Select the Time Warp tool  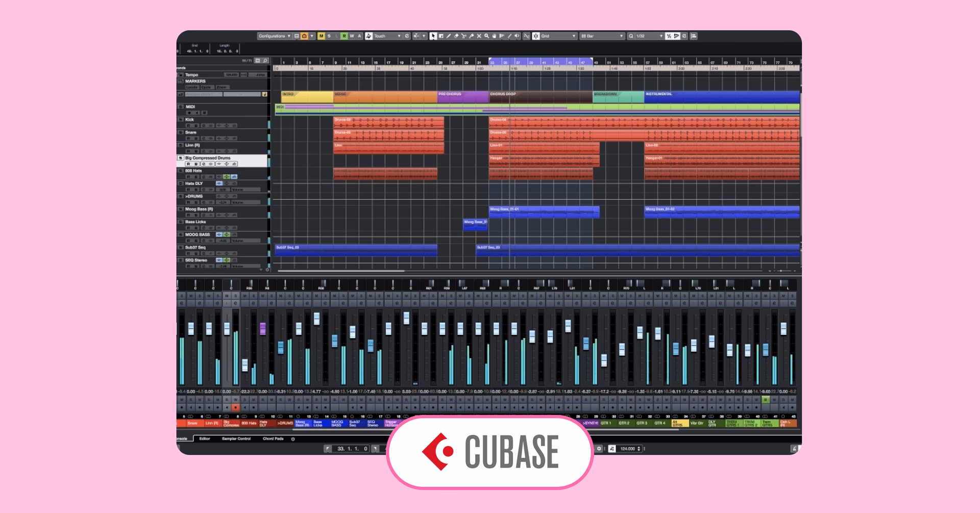[502, 36]
